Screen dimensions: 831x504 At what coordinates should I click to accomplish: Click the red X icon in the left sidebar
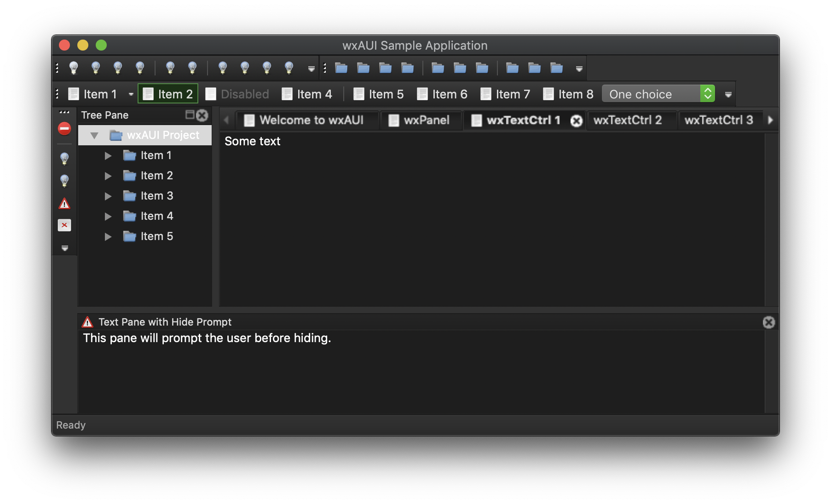tap(64, 225)
